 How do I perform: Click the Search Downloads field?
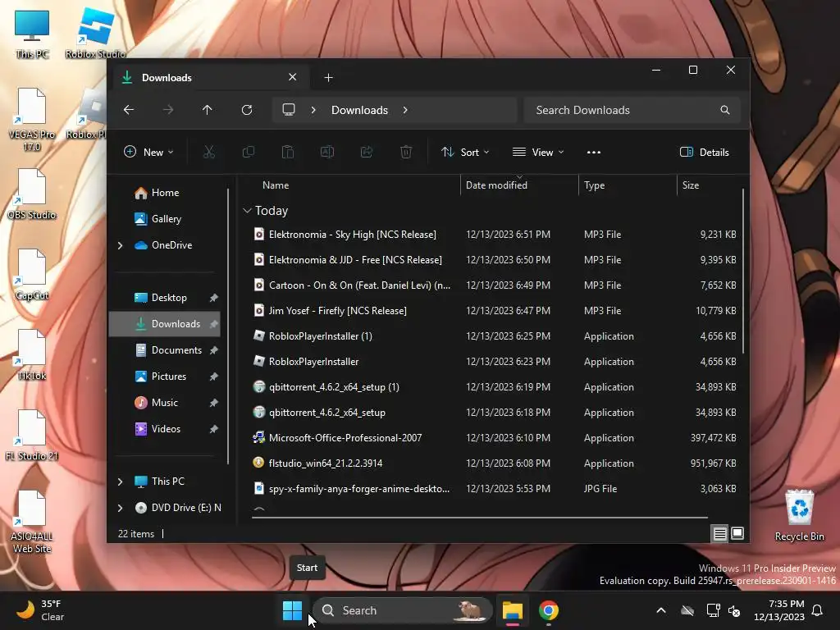click(x=632, y=110)
